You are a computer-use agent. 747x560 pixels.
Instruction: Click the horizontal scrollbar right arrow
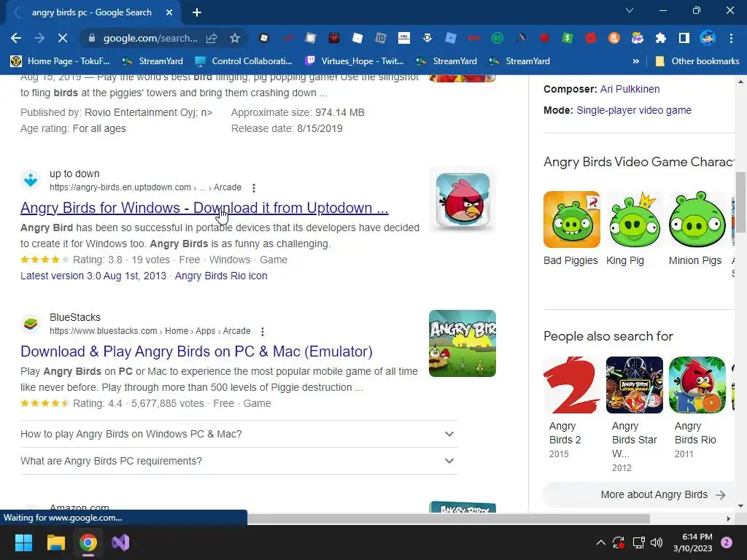tap(728, 518)
